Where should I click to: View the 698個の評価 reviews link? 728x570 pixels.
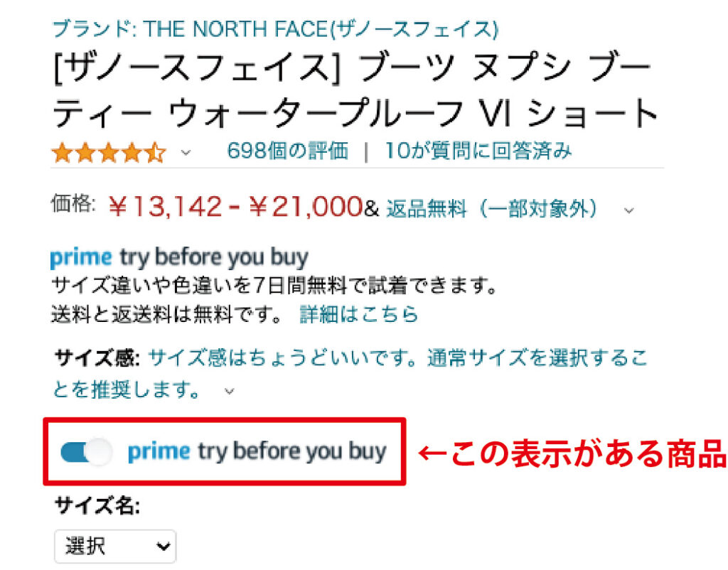click(x=287, y=151)
